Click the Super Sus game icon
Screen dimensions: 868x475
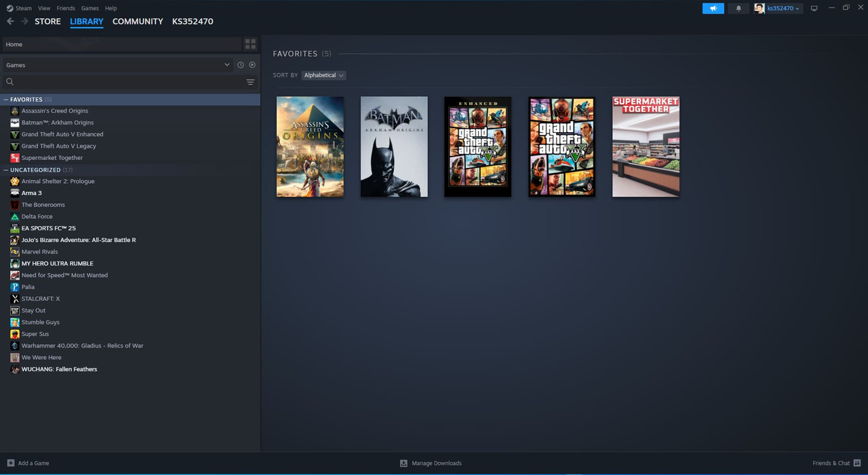click(15, 334)
